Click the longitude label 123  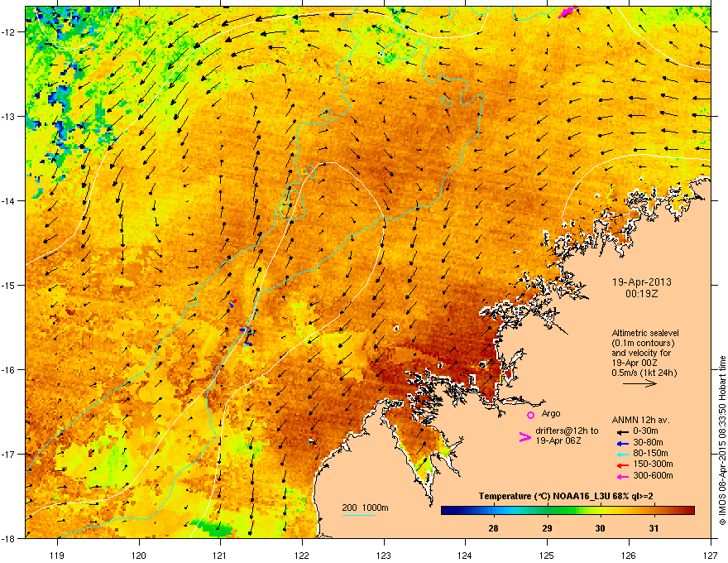coord(384,555)
